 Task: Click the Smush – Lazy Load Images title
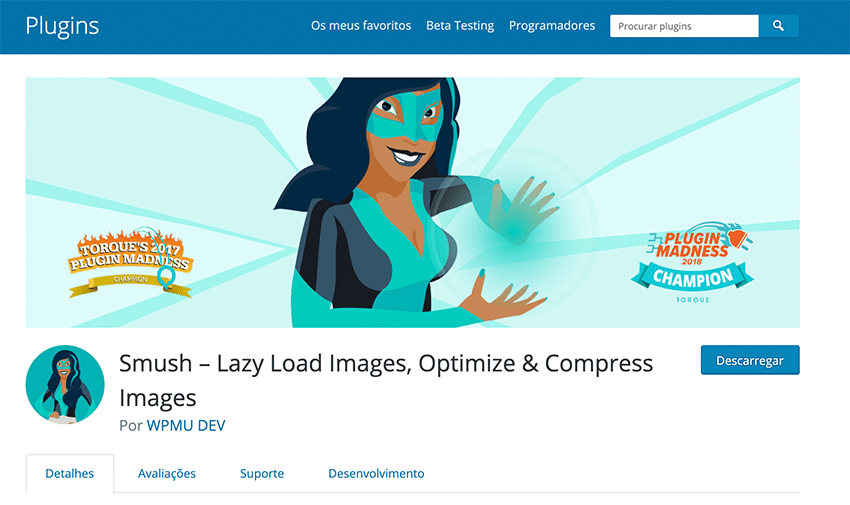click(x=386, y=380)
